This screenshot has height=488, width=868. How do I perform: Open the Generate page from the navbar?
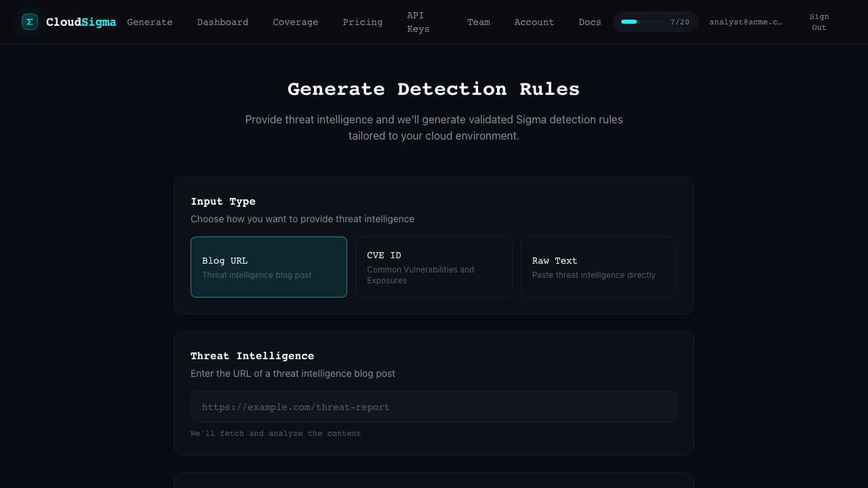[x=150, y=22]
